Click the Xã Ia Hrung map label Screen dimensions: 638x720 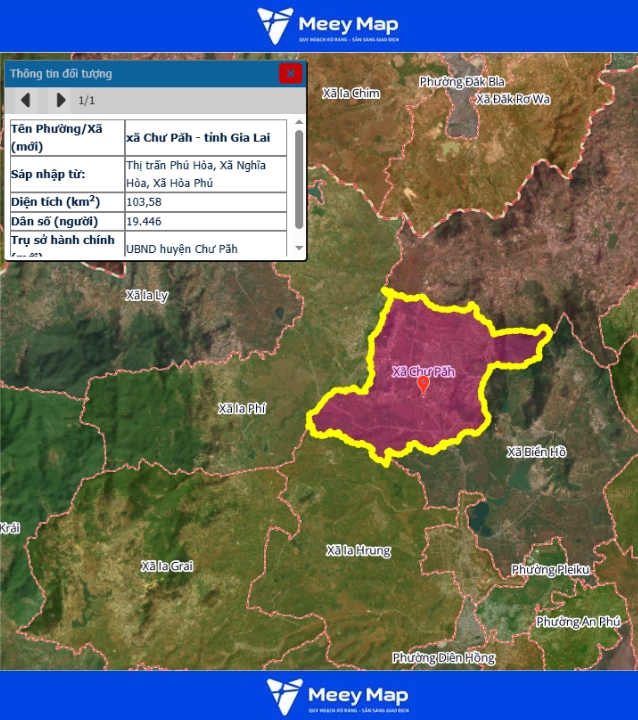358,551
